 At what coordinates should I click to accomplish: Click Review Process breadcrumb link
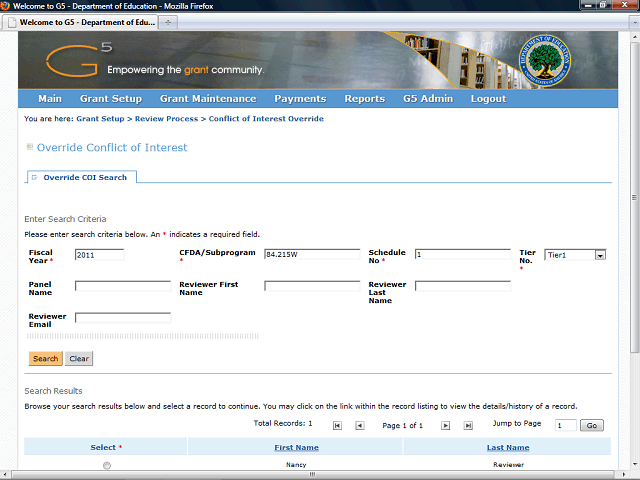165,119
